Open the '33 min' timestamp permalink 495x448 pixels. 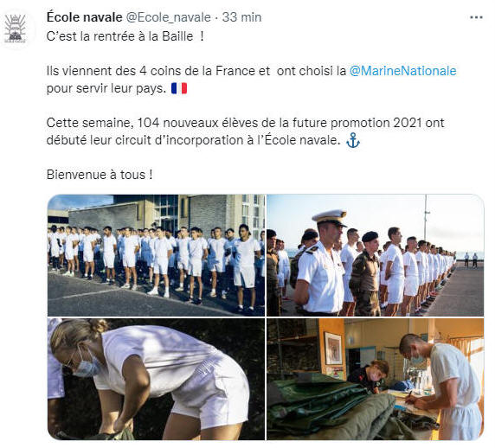(x=241, y=17)
